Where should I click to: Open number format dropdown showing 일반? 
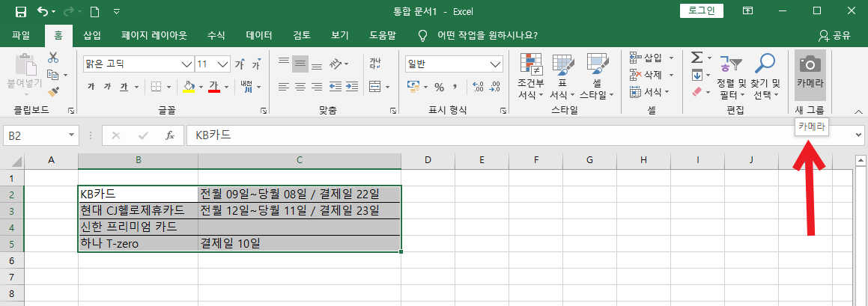point(454,64)
